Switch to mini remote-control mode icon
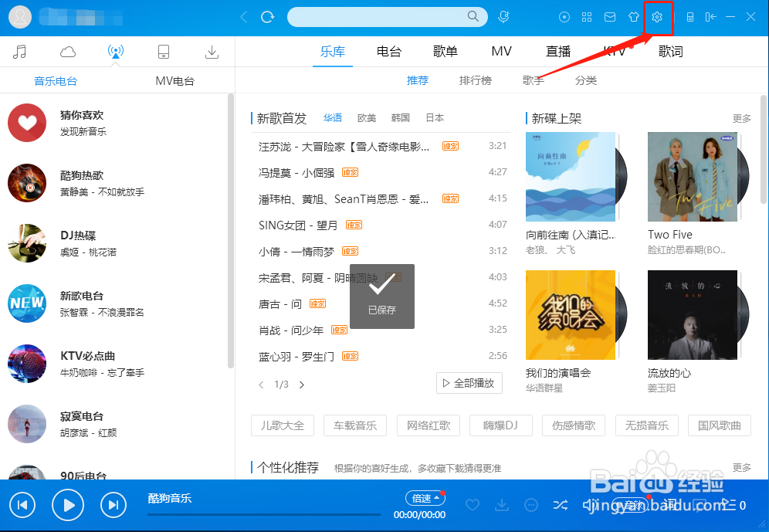The height and width of the screenshot is (532, 769). [x=690, y=17]
